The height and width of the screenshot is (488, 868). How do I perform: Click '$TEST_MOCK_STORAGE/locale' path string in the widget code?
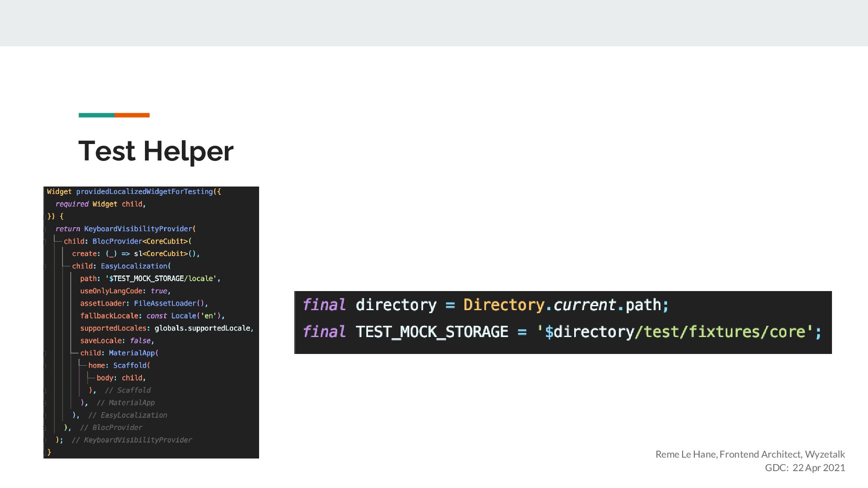pos(163,278)
